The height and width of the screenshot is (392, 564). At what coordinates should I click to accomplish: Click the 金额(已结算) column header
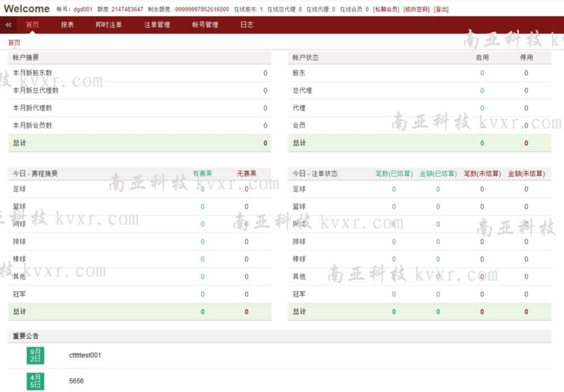tap(438, 174)
